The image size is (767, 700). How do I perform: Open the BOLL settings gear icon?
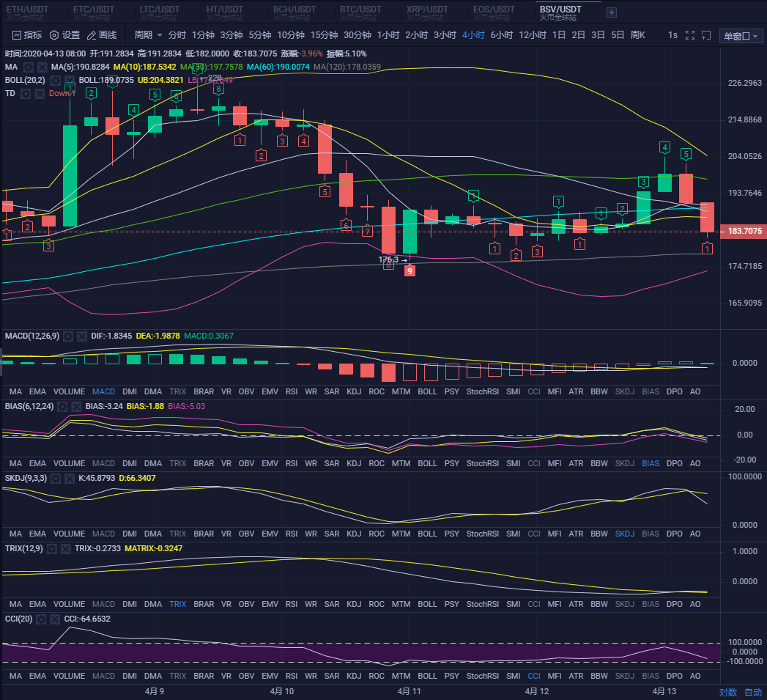(x=55, y=80)
